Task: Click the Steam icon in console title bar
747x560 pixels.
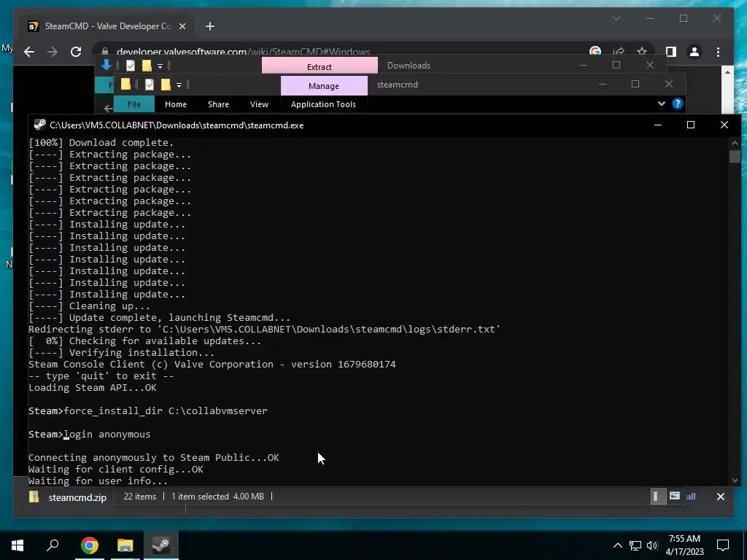Action: click(x=40, y=125)
